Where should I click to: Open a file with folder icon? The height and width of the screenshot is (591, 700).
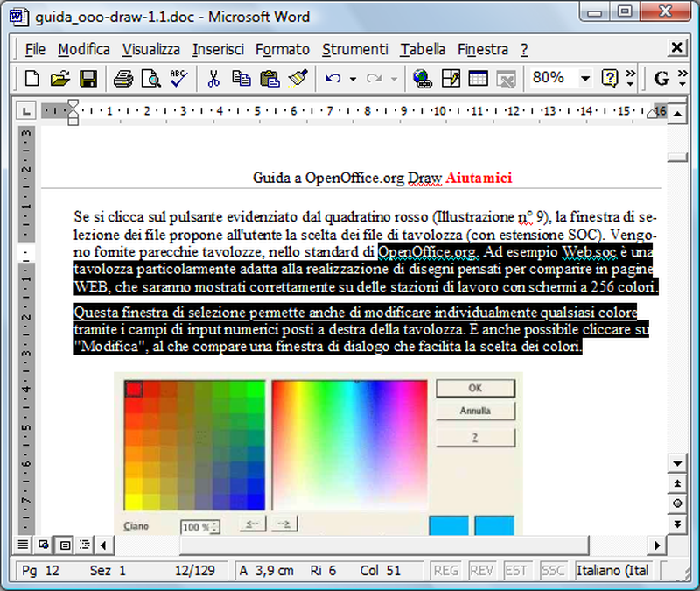tap(60, 78)
